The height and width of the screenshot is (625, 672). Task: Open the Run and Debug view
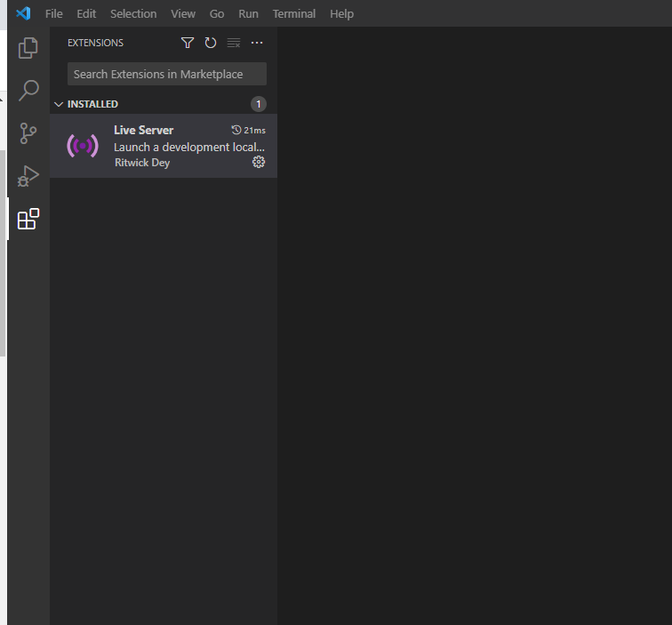click(28, 176)
